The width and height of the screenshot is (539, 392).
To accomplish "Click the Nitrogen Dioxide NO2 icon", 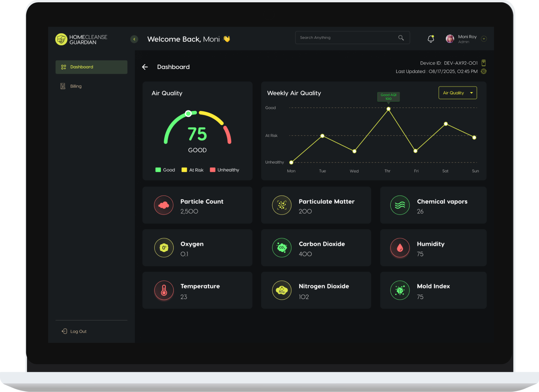I will (x=282, y=290).
